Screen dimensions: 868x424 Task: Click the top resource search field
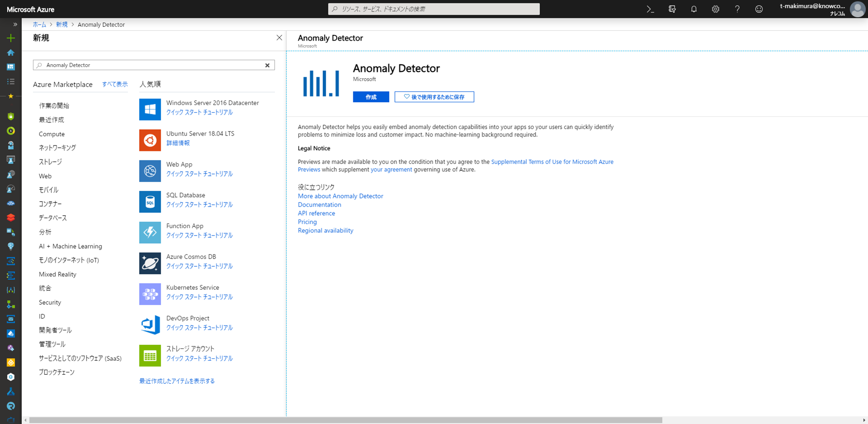click(434, 9)
